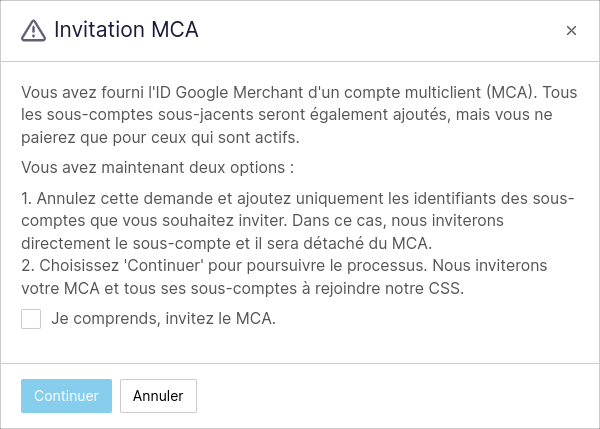Viewport: 600px width, 429px height.
Task: Click the phrase 'paierez que pour ceux qui sont actifs.'
Action: point(160,137)
